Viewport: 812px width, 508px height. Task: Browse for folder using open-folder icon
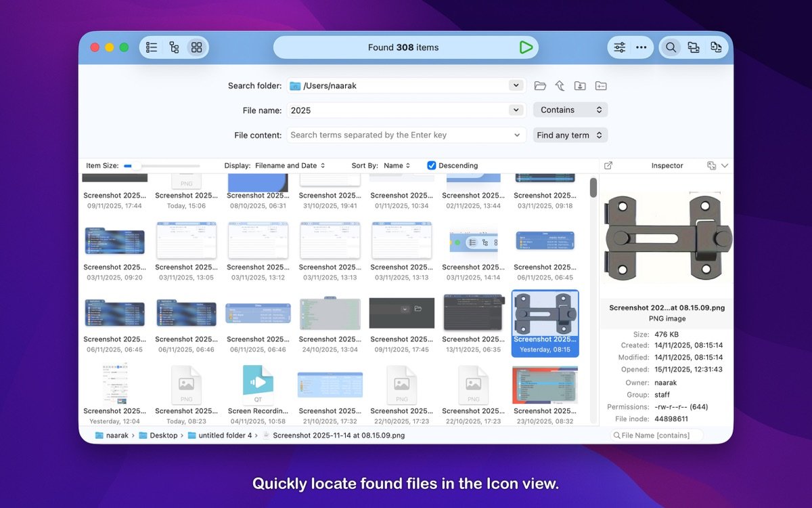pos(540,86)
